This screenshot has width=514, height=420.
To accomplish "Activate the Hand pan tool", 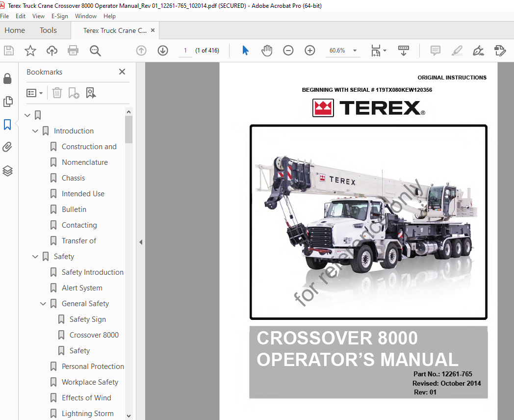I will 267,51.
